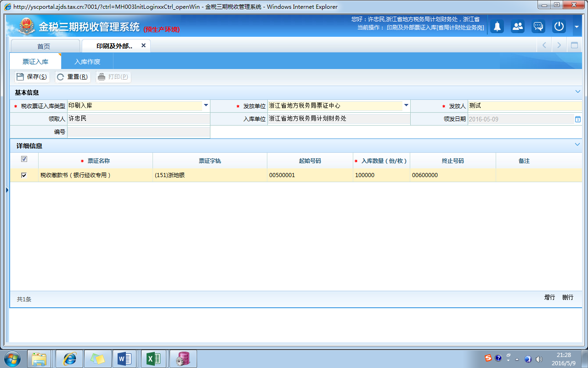Click the 领取人 field
Viewport: 588px width, 368px height.
(x=138, y=119)
